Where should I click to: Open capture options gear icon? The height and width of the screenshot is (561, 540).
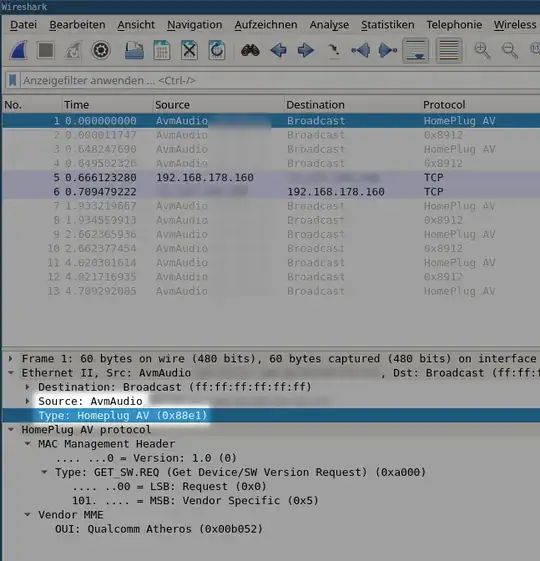click(x=101, y=50)
